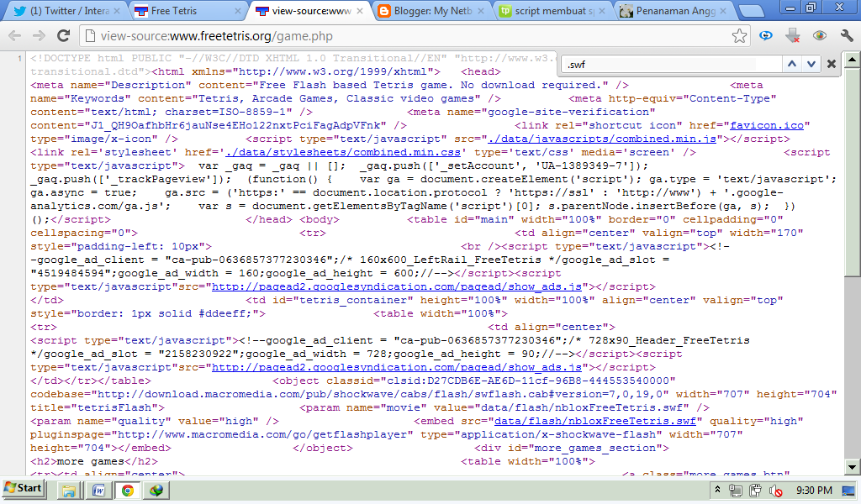The image size is (861, 504).
Task: Click inside the .swf find field
Action: point(671,64)
